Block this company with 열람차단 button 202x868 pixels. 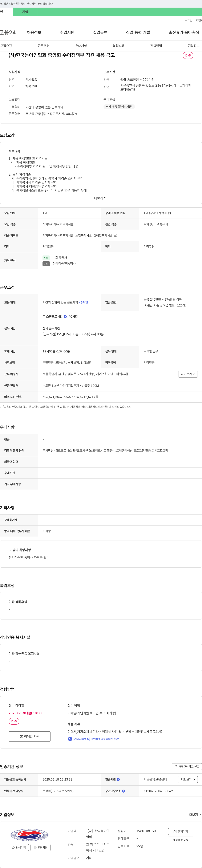click(x=41, y=847)
